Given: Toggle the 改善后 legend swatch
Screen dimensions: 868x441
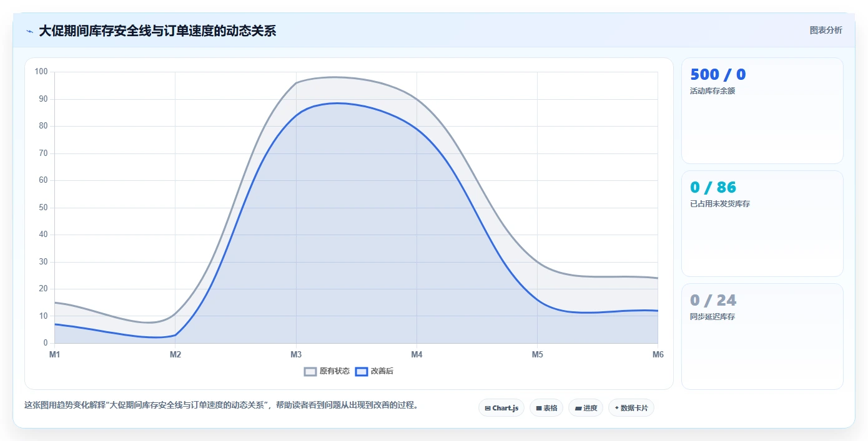Looking at the screenshot, I should 361,371.
